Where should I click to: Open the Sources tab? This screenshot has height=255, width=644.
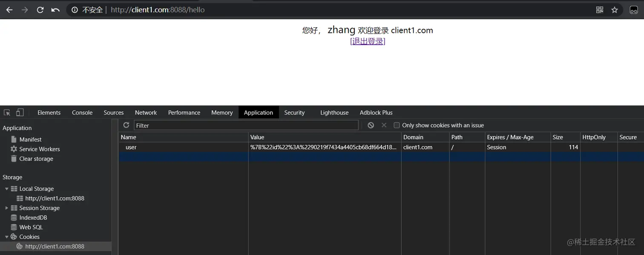click(114, 113)
